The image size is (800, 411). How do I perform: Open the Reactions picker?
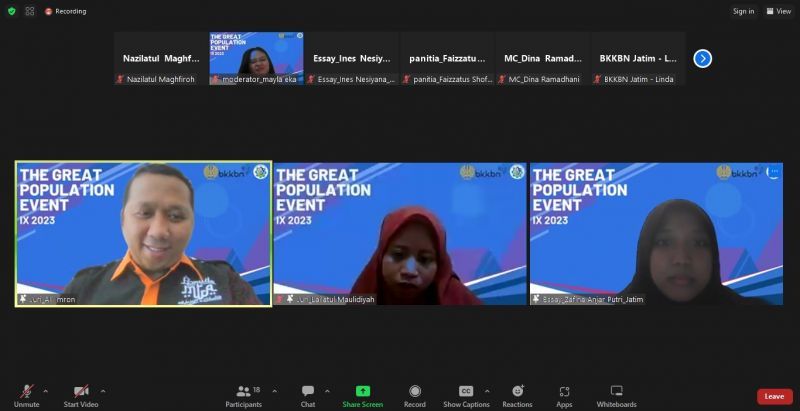[517, 395]
